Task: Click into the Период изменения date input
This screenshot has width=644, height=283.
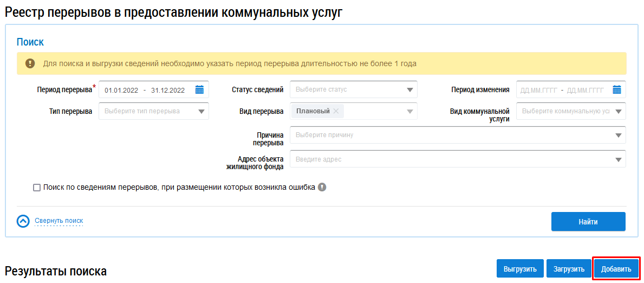Action: tap(562, 90)
